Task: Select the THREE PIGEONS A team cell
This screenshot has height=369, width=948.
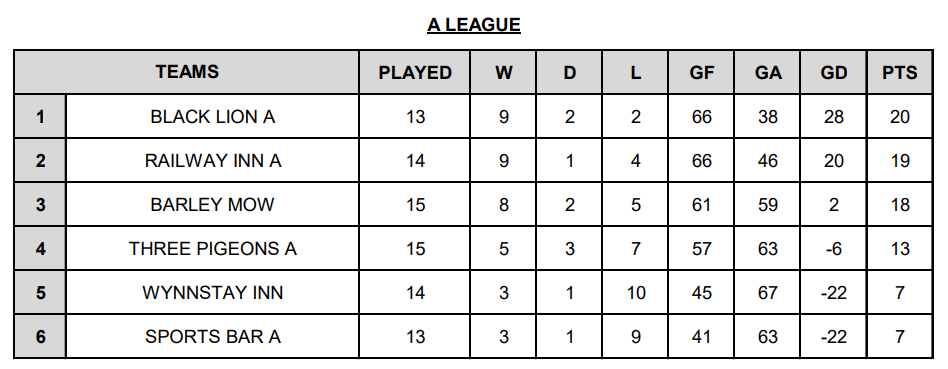Action: [212, 249]
